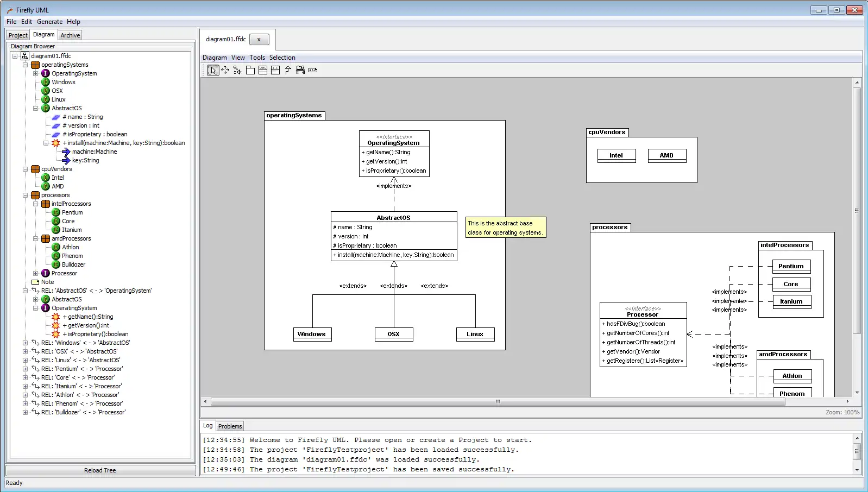This screenshot has height=492, width=868.
Task: Click the purple interface icon beside Processor
Action: pos(46,273)
